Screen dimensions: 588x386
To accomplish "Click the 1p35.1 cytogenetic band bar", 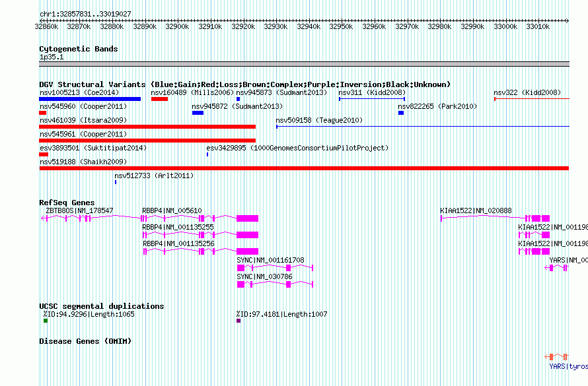I will click(x=304, y=64).
